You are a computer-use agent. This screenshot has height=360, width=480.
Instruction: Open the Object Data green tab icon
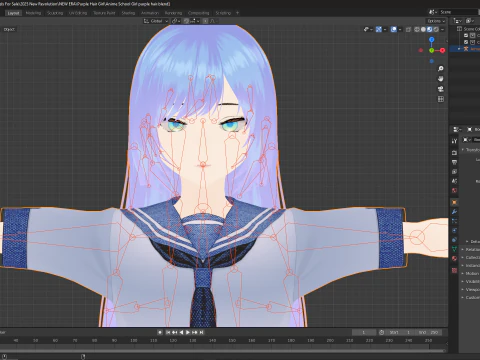pos(454,249)
